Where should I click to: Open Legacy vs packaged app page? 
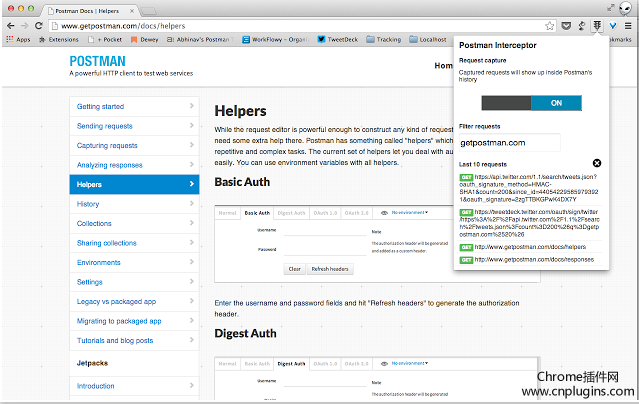134,302
